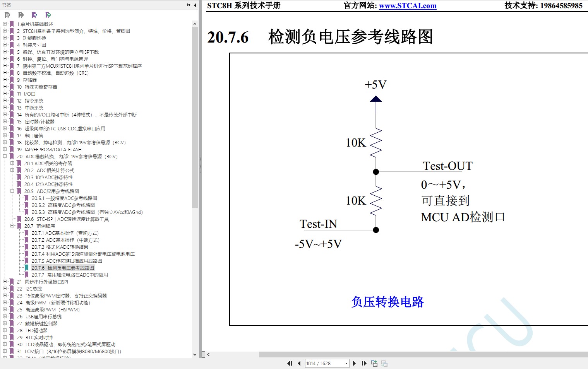The width and height of the screenshot is (588, 369).
Task: Click the next view navigation icon
Action: (x=384, y=363)
